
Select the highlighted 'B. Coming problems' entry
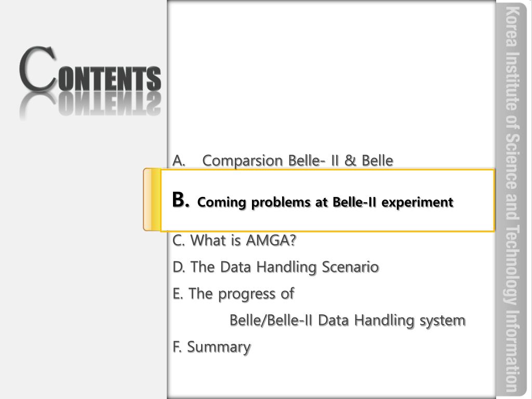(312, 201)
